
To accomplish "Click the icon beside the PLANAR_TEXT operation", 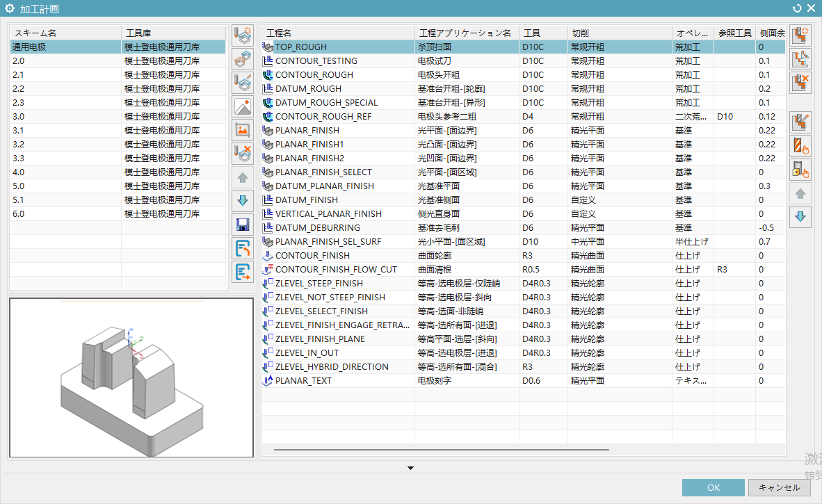I will coord(268,380).
